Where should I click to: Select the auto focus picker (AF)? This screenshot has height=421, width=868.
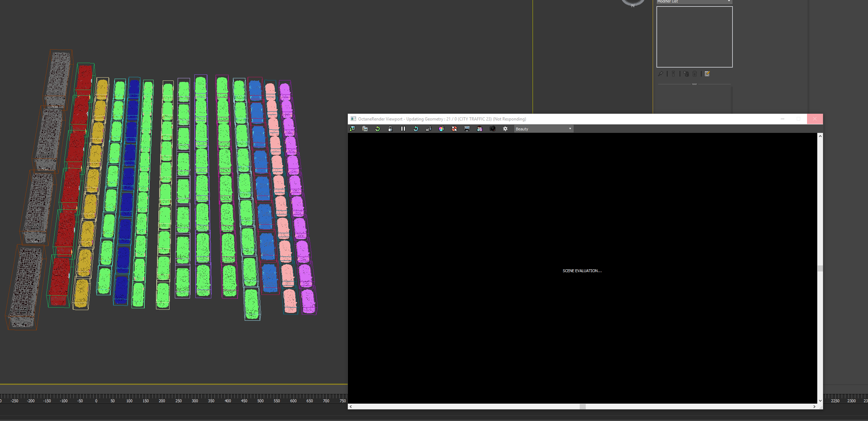tap(429, 129)
